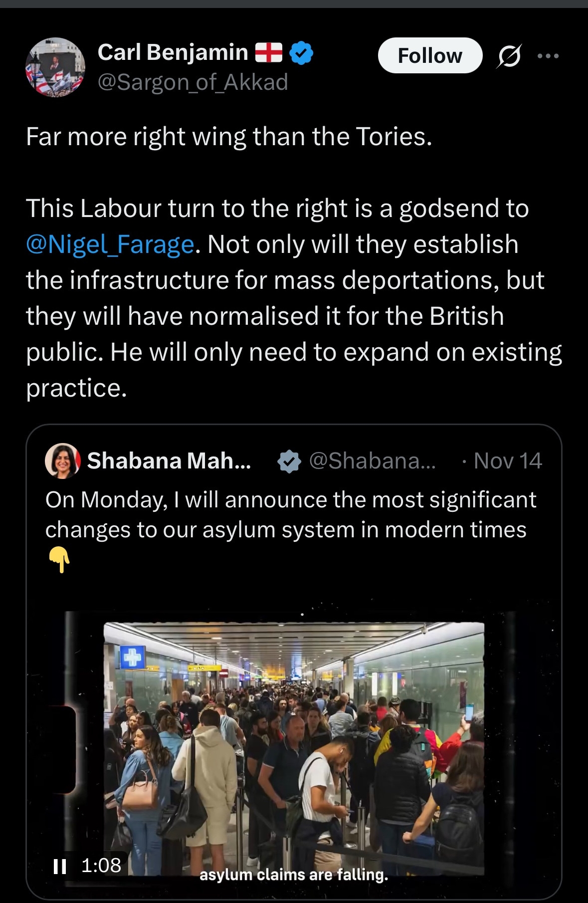Pause the quoted video

pyautogui.click(x=60, y=866)
